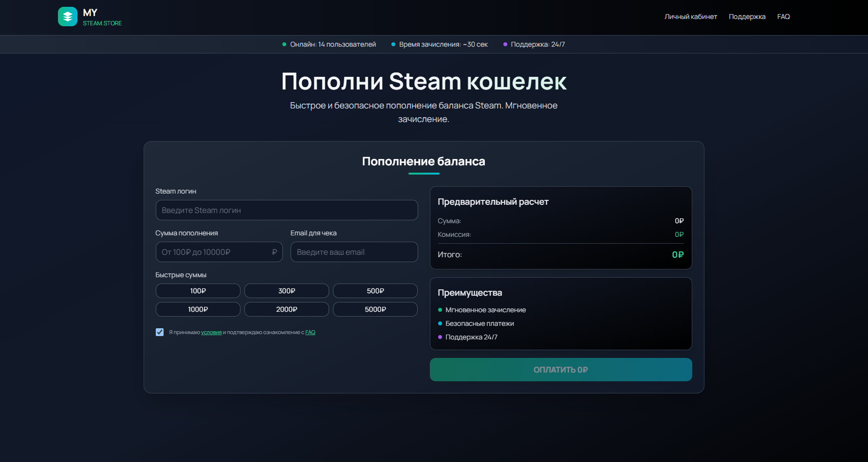The width and height of the screenshot is (868, 462).
Task: Open FAQ in the top navigation
Action: (783, 17)
